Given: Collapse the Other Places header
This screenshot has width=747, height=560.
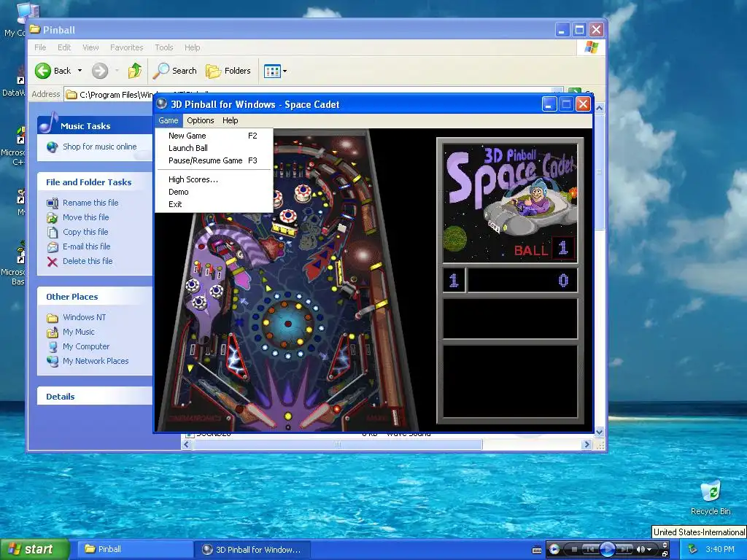Looking at the screenshot, I should point(95,297).
